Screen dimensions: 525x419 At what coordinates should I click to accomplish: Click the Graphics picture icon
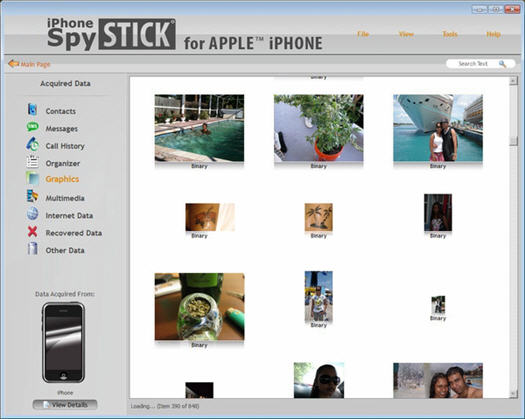32,178
